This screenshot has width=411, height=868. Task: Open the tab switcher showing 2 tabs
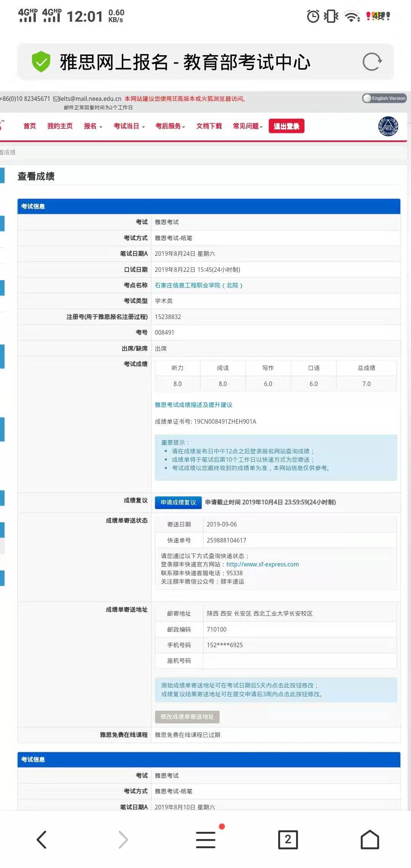pyautogui.click(x=288, y=839)
